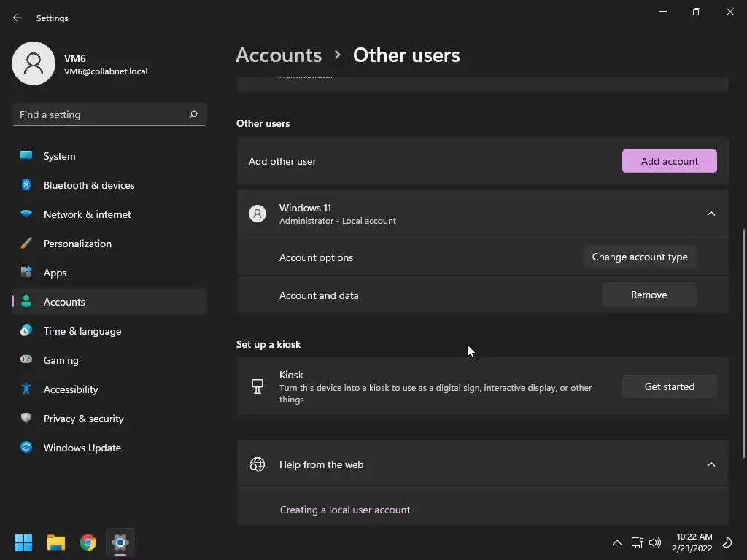Viewport: 747px width, 560px height.
Task: Click the Windows Update sync icon
Action: 26,448
